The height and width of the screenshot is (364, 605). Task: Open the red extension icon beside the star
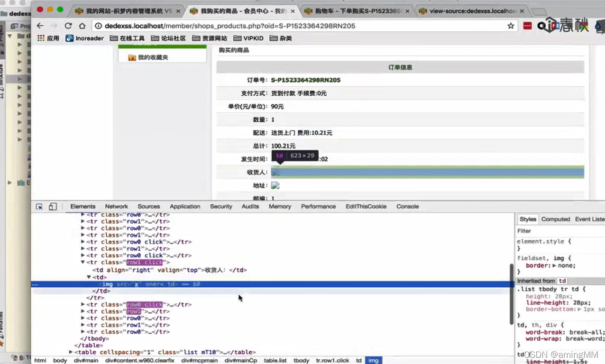[527, 26]
